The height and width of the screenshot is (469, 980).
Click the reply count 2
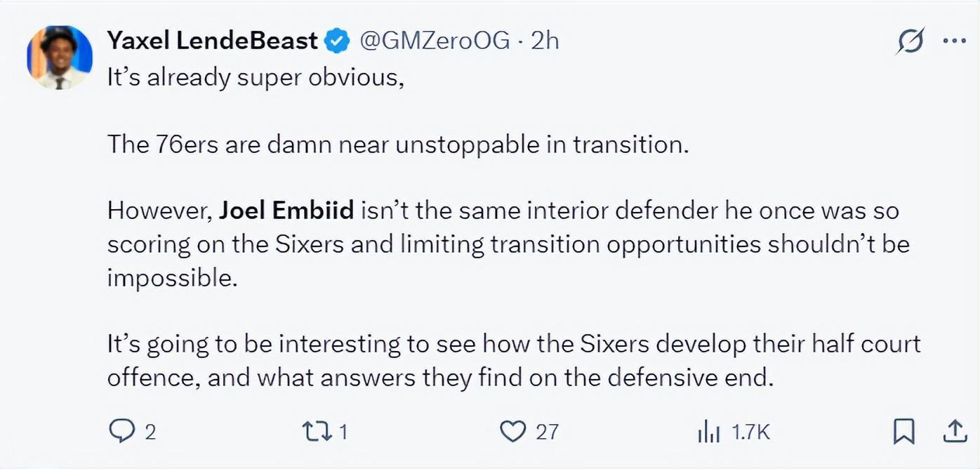[x=150, y=432]
